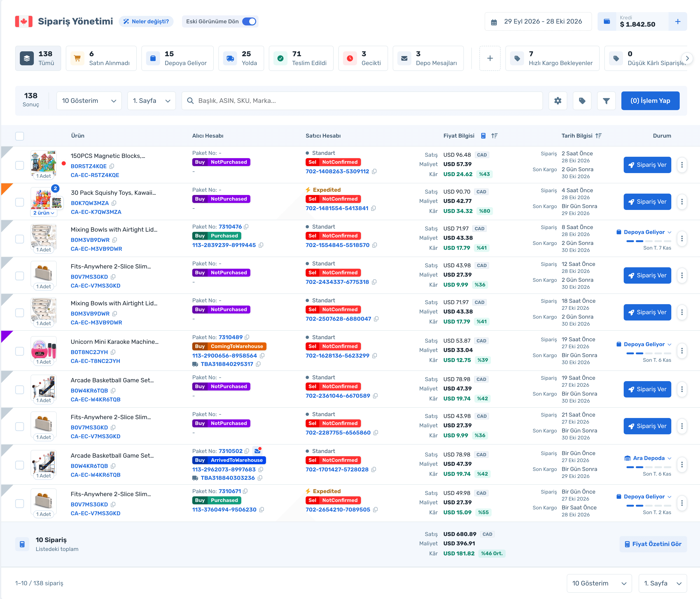Open Fiyat Özetini Gör
The image size is (700, 599).
(653, 544)
